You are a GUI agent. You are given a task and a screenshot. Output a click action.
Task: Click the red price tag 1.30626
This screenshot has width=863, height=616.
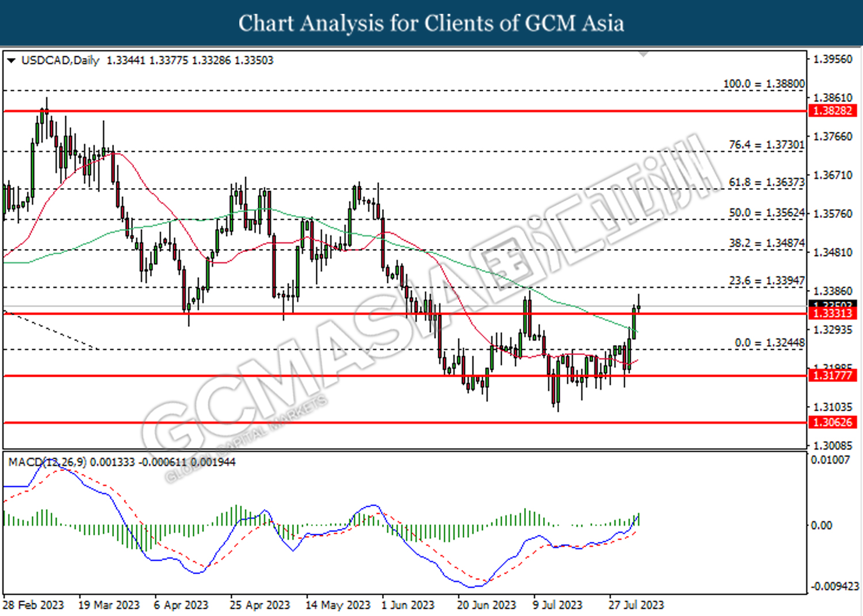pyautogui.click(x=833, y=422)
